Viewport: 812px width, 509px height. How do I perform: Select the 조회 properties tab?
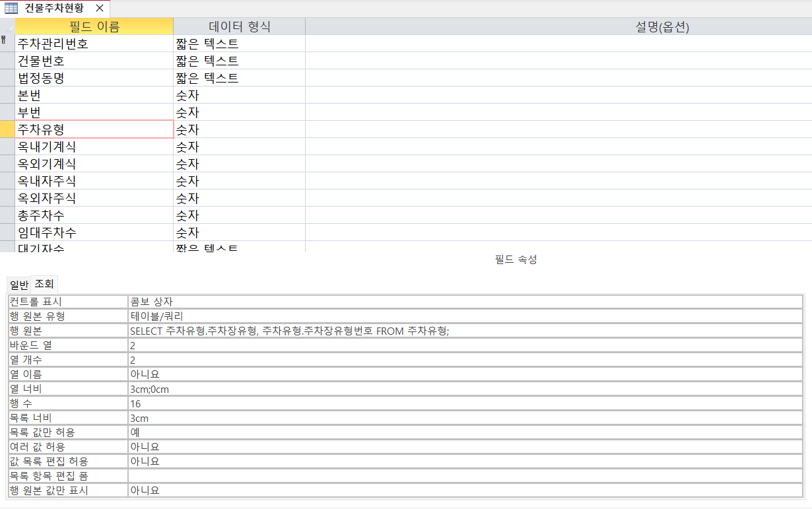point(44,284)
